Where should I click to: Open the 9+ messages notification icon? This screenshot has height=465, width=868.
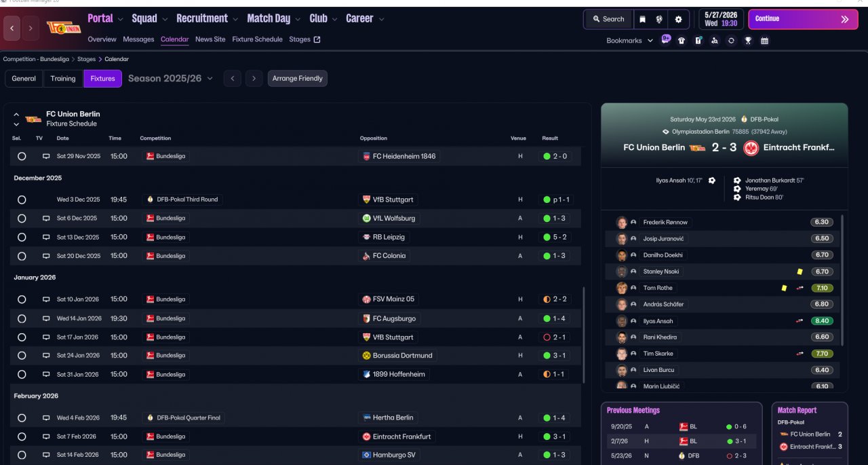pyautogui.click(x=666, y=39)
